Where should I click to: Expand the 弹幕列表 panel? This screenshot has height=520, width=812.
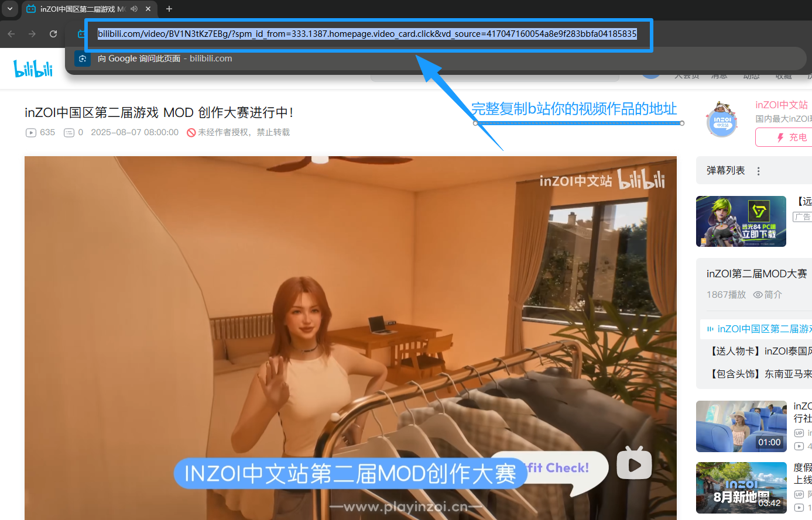[x=725, y=171]
